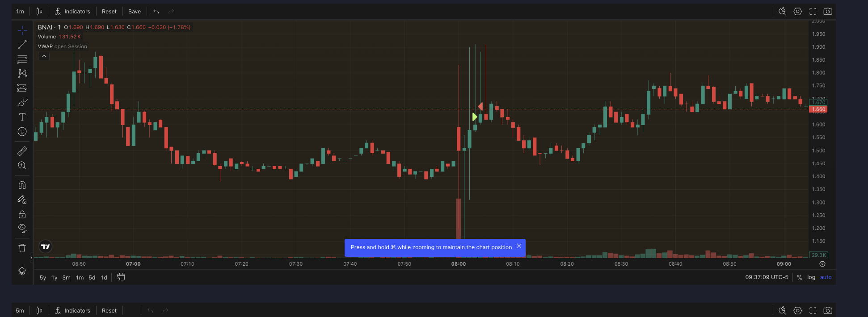
Task: Collapse the indicator legend with chevron
Action: point(44,56)
